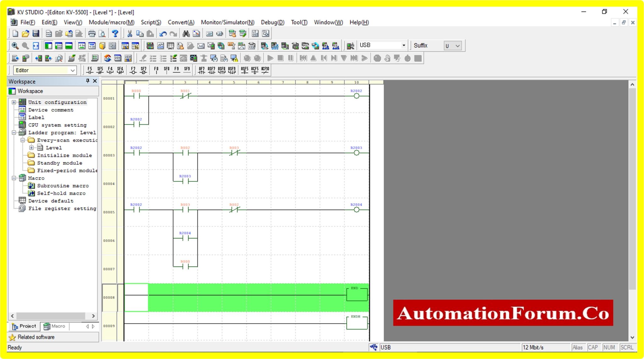Open the print preview
644x359 pixels.
pyautogui.click(x=102, y=33)
